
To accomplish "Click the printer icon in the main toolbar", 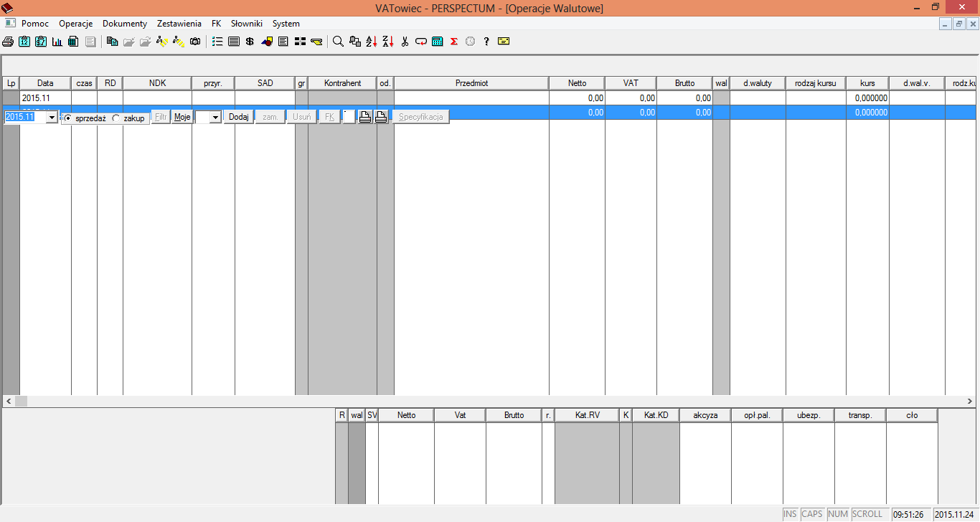I will (8, 42).
